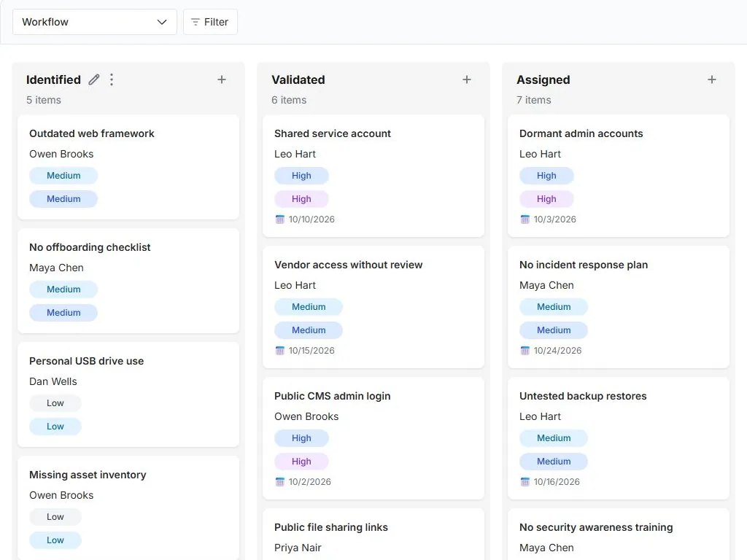Open the Dormant admin accounts card
This screenshot has height=560, width=747.
coord(619,176)
